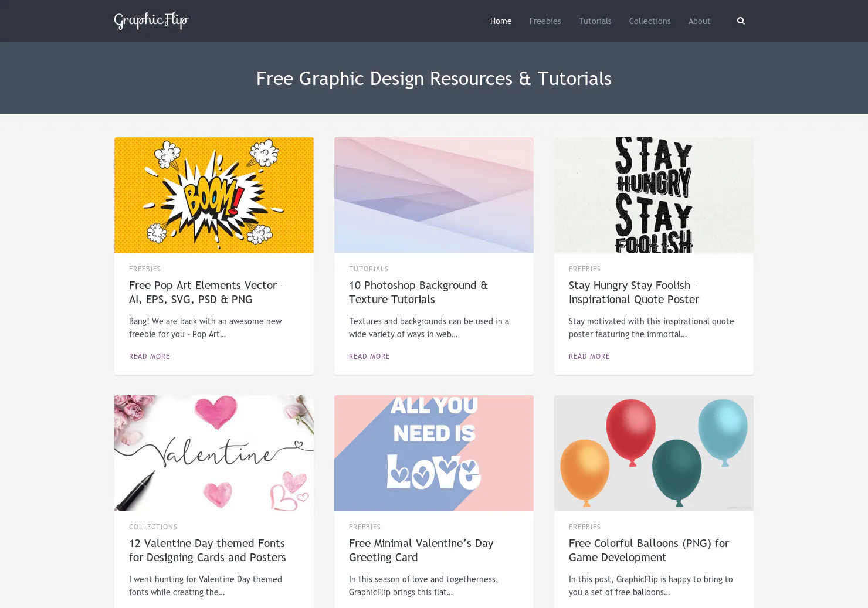The image size is (868, 608).
Task: Select Freebies label above Colorful Balloons post
Action: coord(585,527)
